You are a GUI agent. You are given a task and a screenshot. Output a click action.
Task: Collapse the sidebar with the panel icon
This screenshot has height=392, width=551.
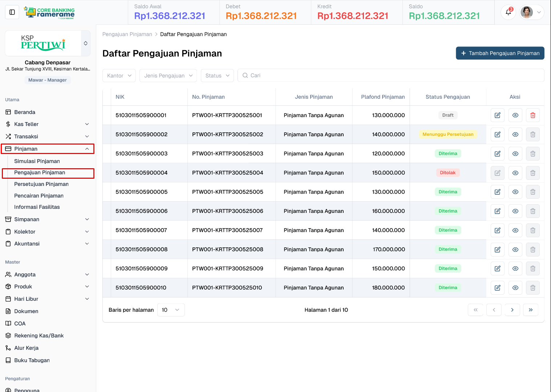point(12,12)
